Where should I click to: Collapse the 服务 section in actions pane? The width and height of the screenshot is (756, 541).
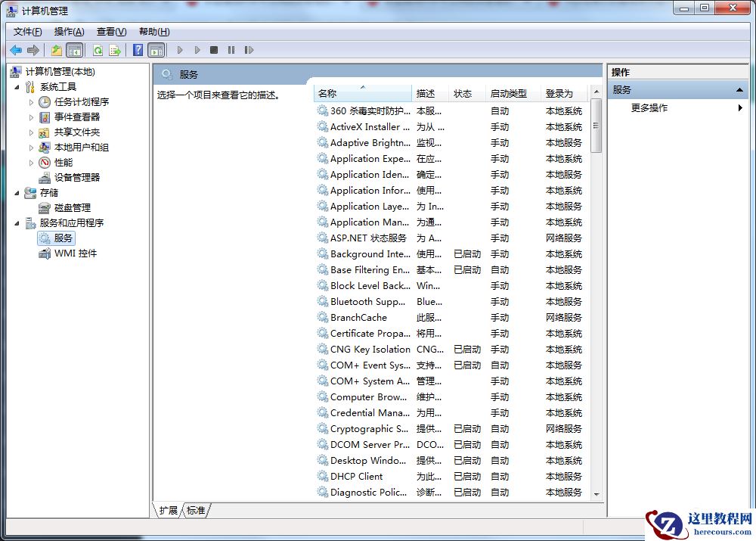739,90
